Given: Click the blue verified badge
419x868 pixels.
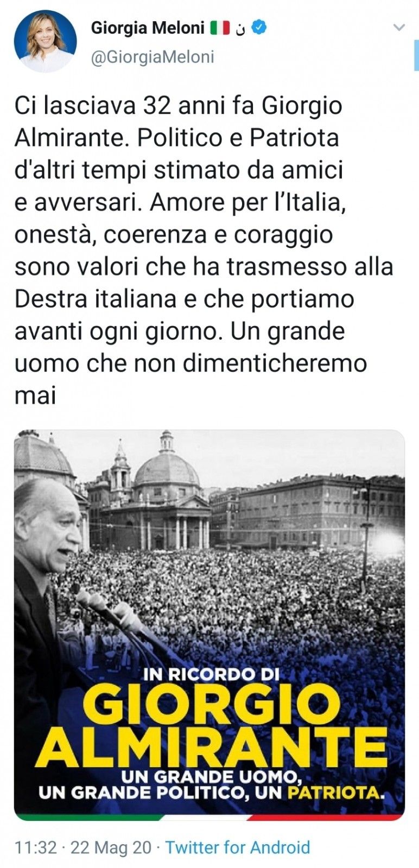Looking at the screenshot, I should pos(259,28).
